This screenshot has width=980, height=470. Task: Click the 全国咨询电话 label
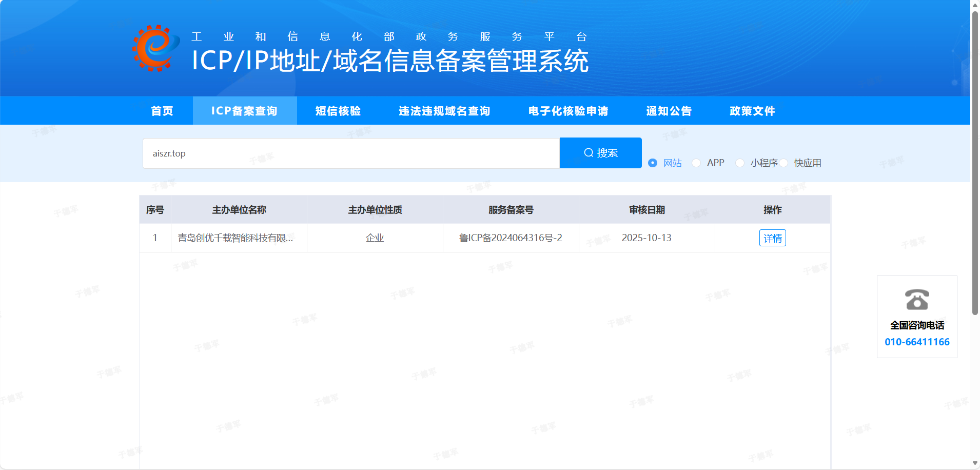click(917, 325)
